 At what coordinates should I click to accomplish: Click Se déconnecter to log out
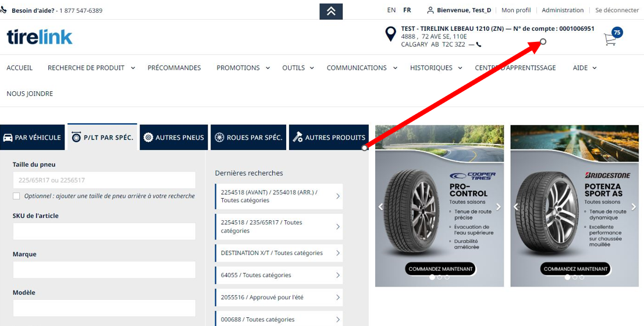click(617, 10)
